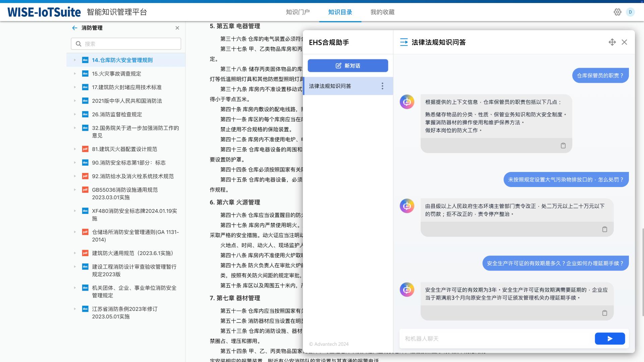
Task: Click the WISE-IoTSuite logo
Action: 44,12
